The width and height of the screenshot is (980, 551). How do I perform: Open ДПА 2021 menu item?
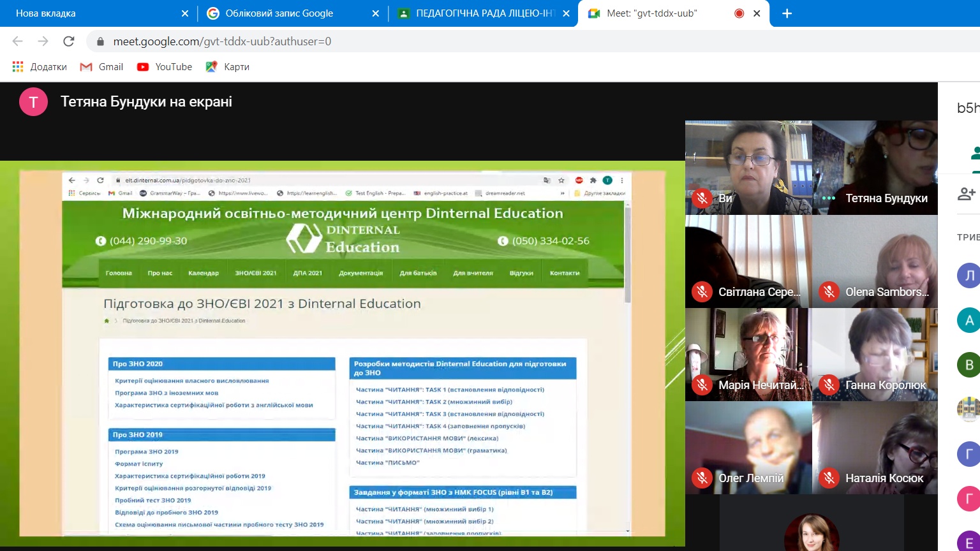pos(308,273)
